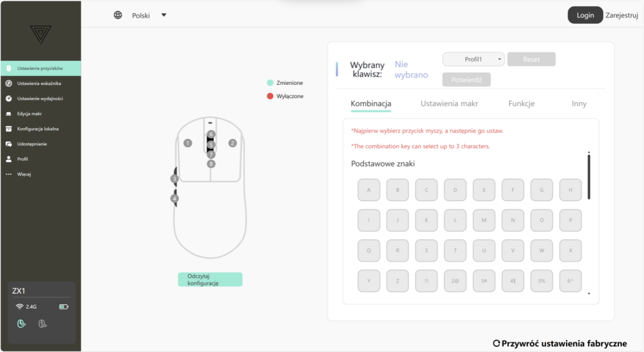
Task: Click the Profil person icon
Action: pos(9,159)
